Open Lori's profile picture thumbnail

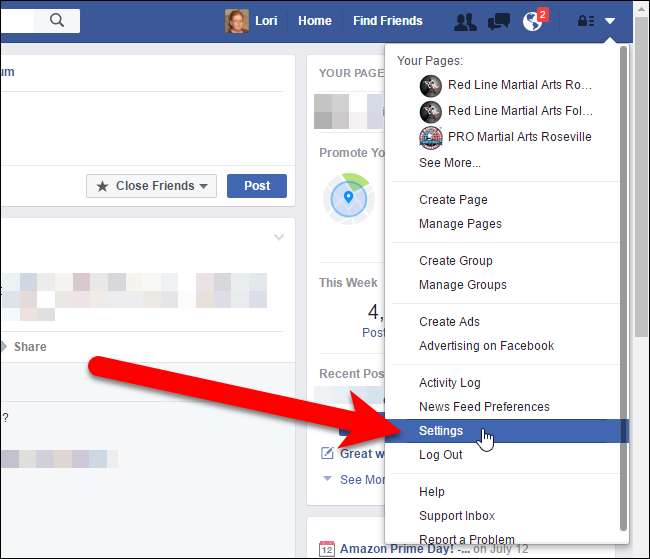[x=237, y=21]
